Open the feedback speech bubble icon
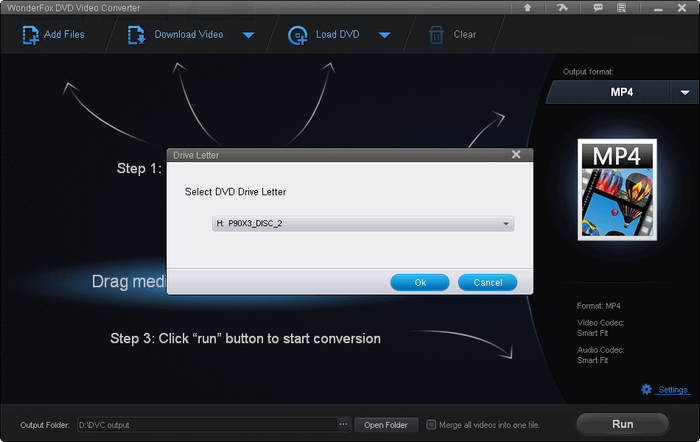700x442 pixels. pos(598,8)
